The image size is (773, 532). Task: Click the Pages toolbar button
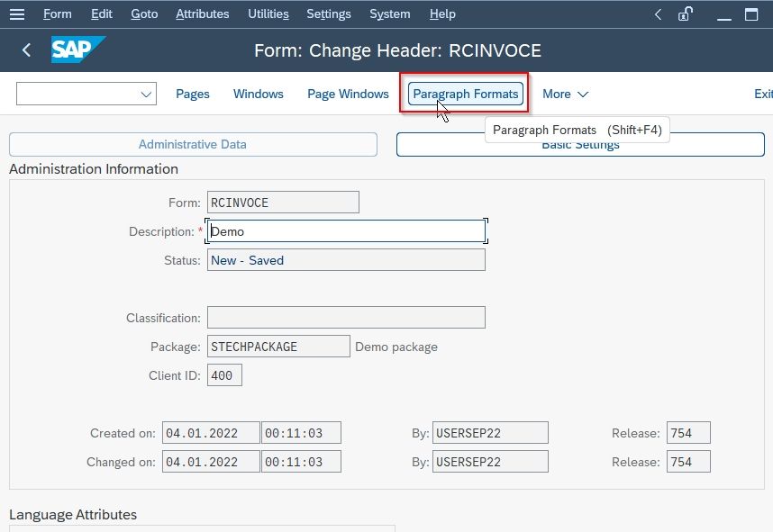(193, 95)
